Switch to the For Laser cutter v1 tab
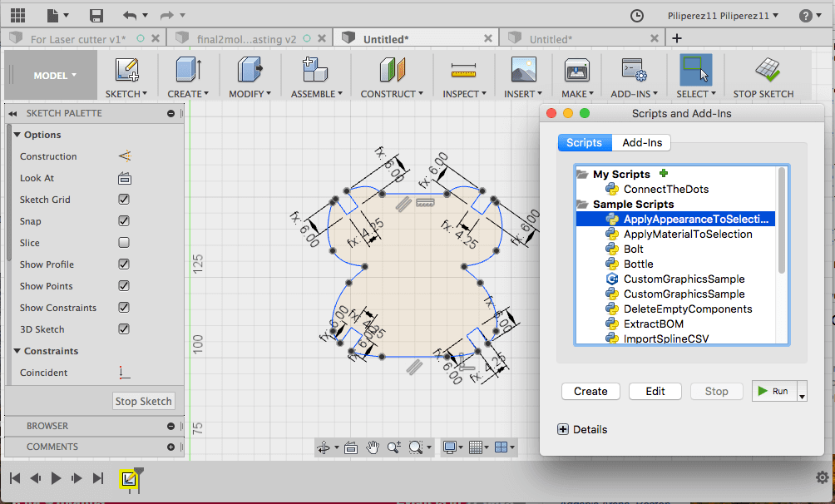This screenshot has width=835, height=504. tap(77, 39)
